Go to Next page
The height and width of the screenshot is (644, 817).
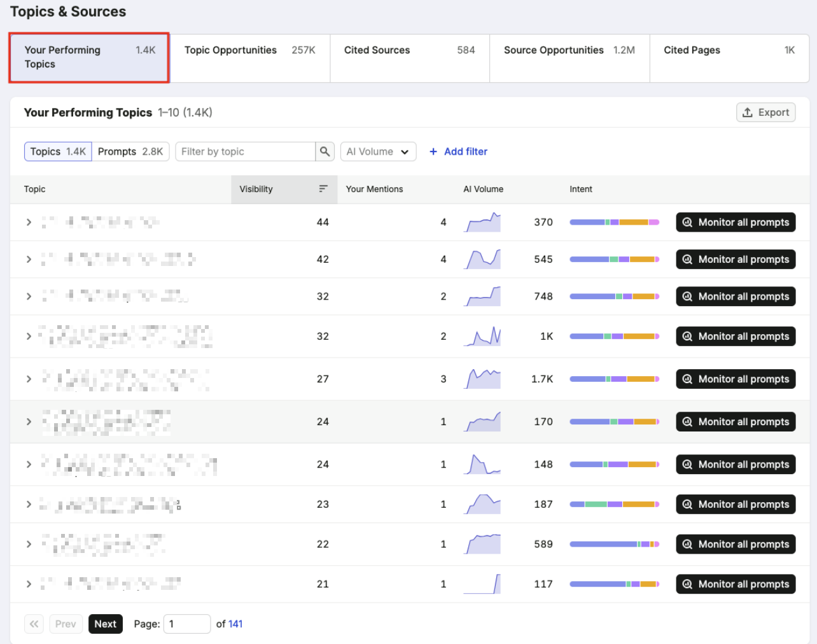click(106, 624)
